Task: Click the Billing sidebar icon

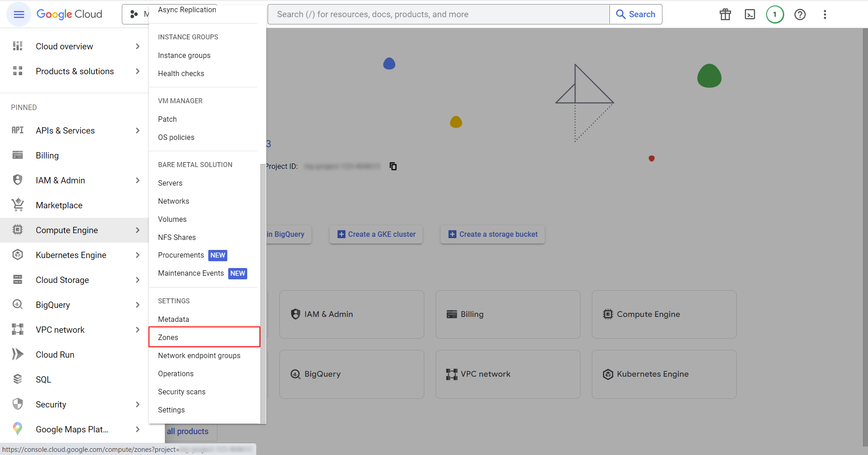Action: [18, 155]
